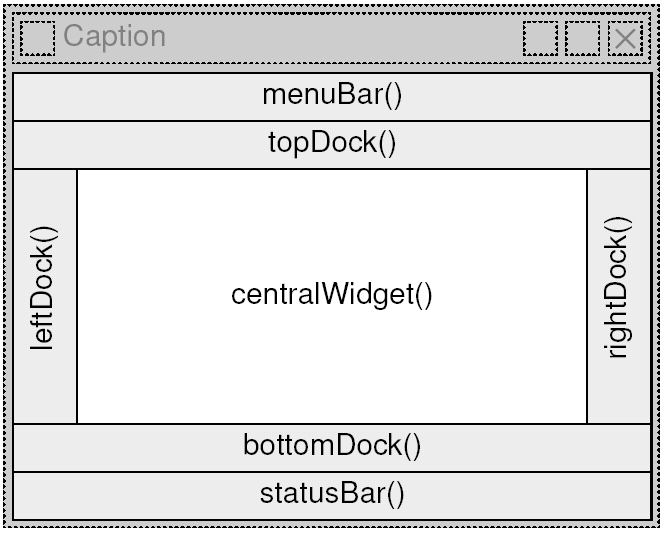Click the statusBar() label text
Viewport: 664px width, 536px height.
tap(332, 494)
